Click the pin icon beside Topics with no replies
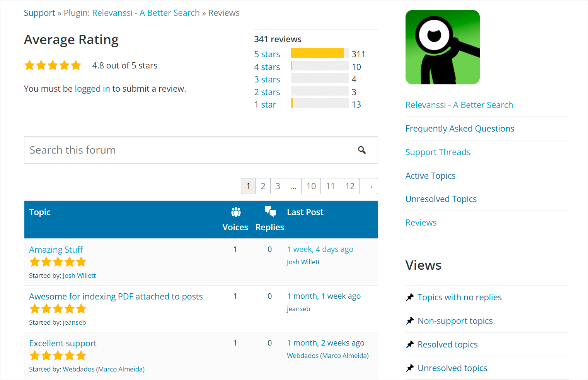588x380 pixels. pos(409,297)
